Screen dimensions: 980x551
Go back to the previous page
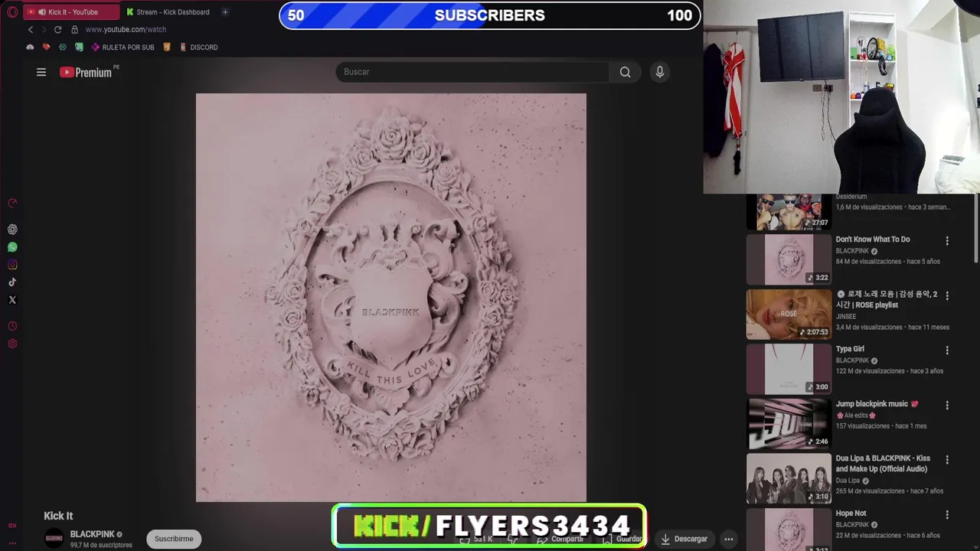pyautogui.click(x=31, y=29)
